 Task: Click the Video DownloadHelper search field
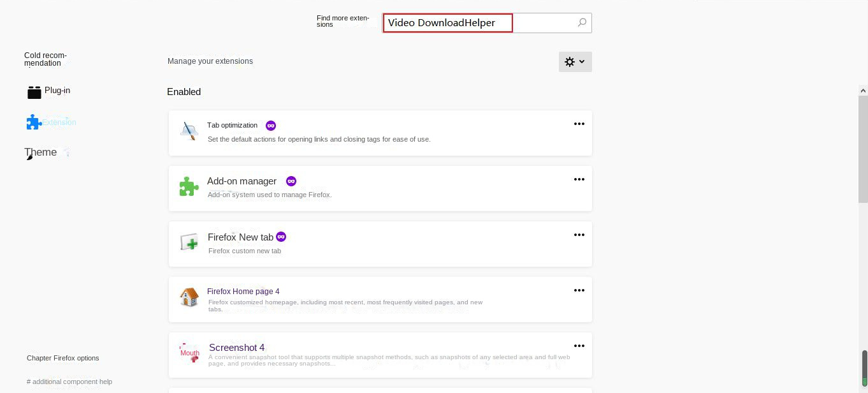point(448,23)
